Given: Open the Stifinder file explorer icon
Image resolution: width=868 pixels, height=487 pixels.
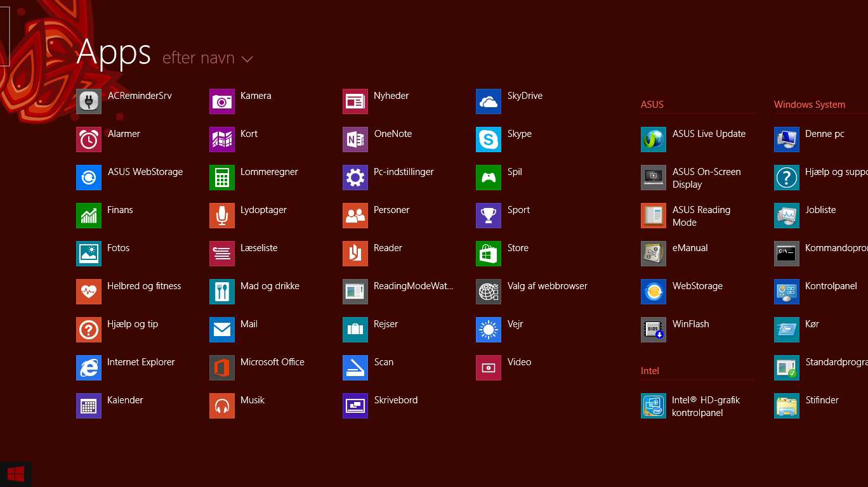Looking at the screenshot, I should [x=787, y=406].
